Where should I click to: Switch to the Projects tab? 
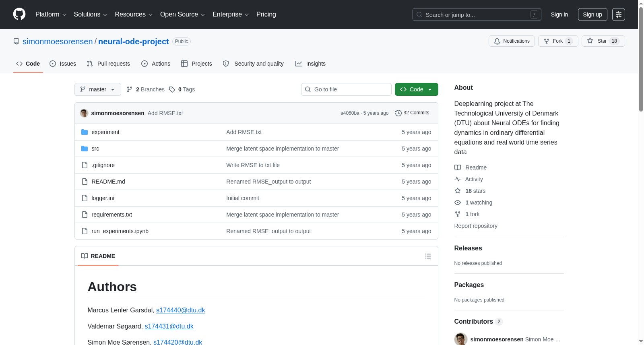coord(196,64)
